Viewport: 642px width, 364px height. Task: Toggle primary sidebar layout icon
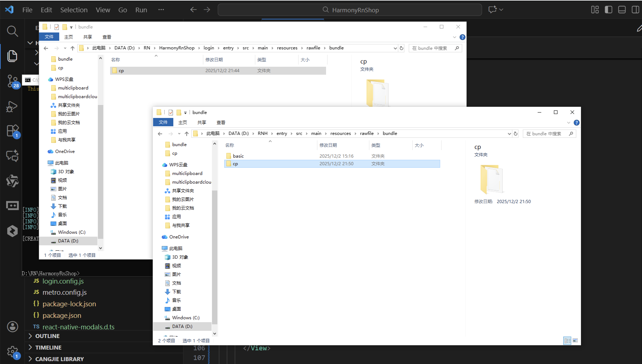click(x=608, y=10)
